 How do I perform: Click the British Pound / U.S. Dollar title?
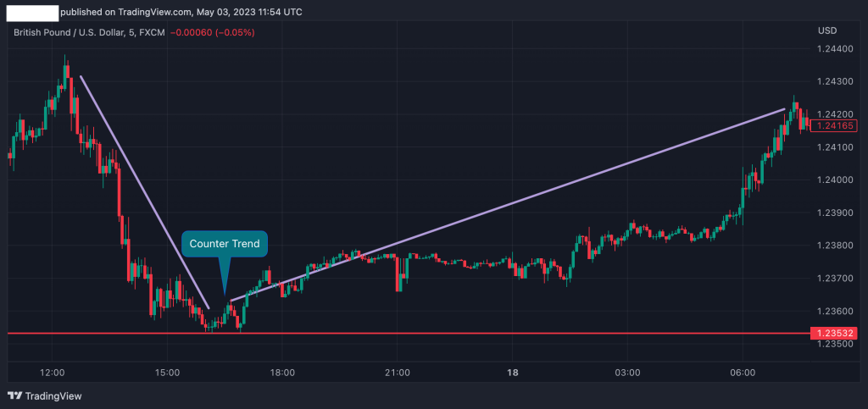click(71, 32)
